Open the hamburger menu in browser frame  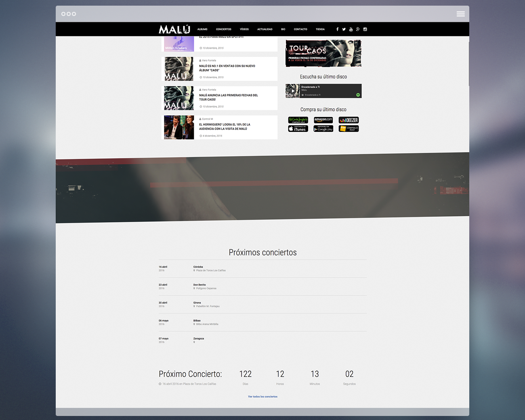click(x=460, y=14)
